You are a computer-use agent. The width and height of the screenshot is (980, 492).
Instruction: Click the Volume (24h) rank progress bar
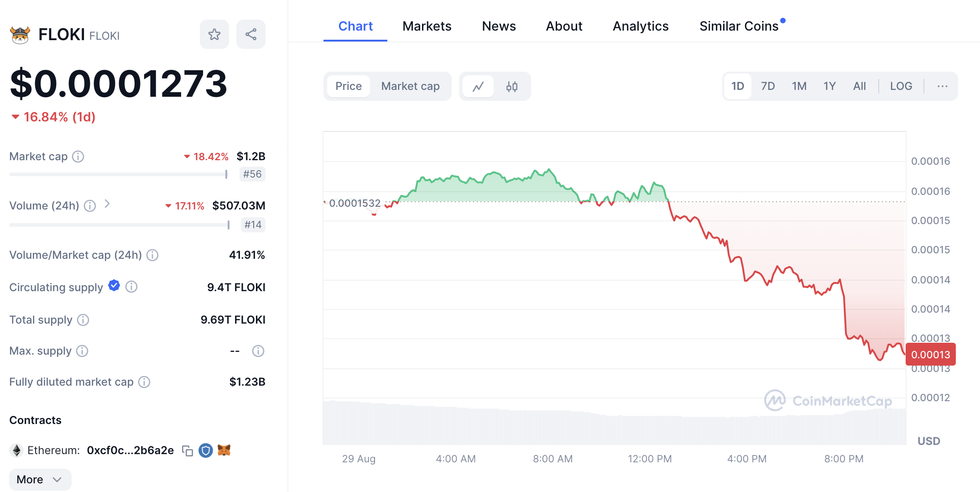[x=119, y=225]
